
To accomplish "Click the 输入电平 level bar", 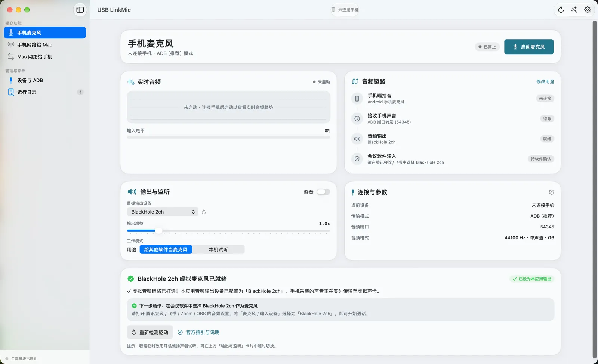I will 228,137.
